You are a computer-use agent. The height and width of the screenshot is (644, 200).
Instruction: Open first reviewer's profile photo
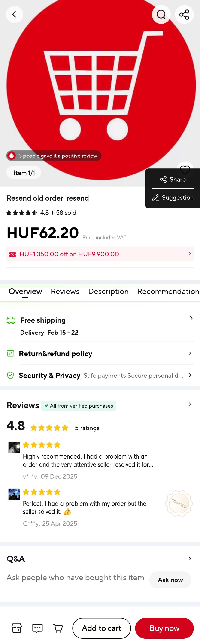click(14, 447)
